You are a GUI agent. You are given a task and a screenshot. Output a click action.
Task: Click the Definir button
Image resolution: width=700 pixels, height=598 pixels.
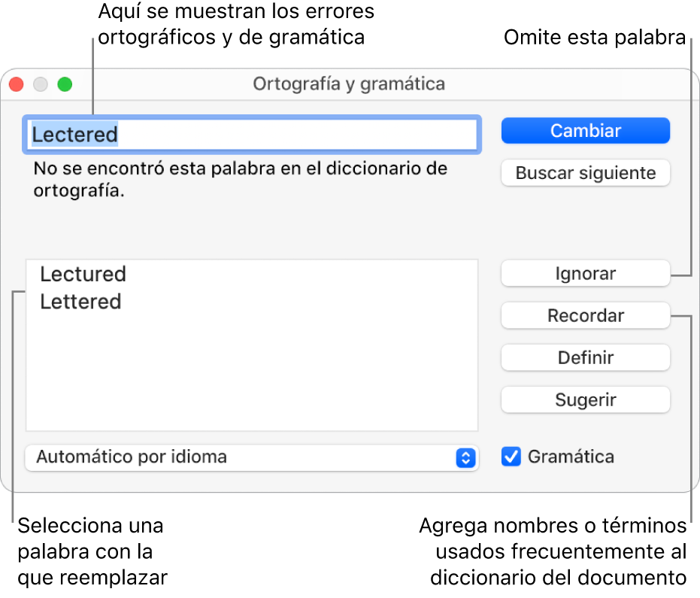tap(585, 358)
